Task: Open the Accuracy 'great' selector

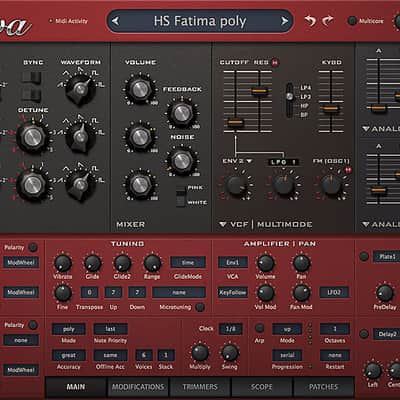Action: tap(69, 355)
